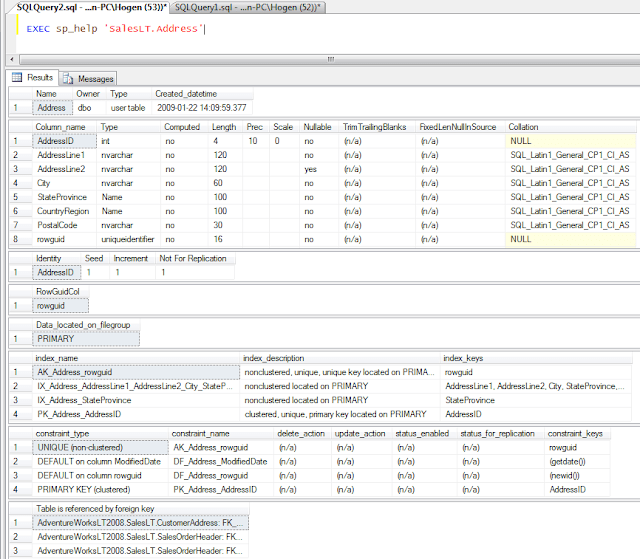Image resolution: width=640 pixels, height=559 pixels.
Task: Click the Nullable column header
Action: (318, 127)
